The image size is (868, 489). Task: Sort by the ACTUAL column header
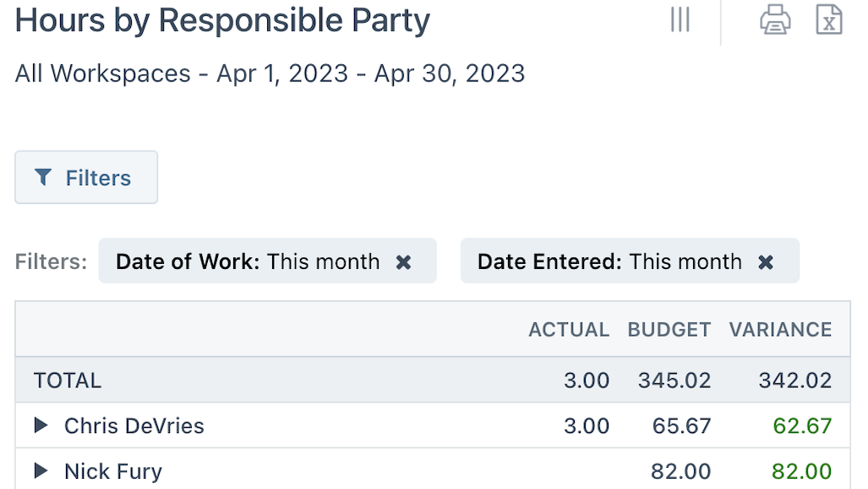click(569, 330)
